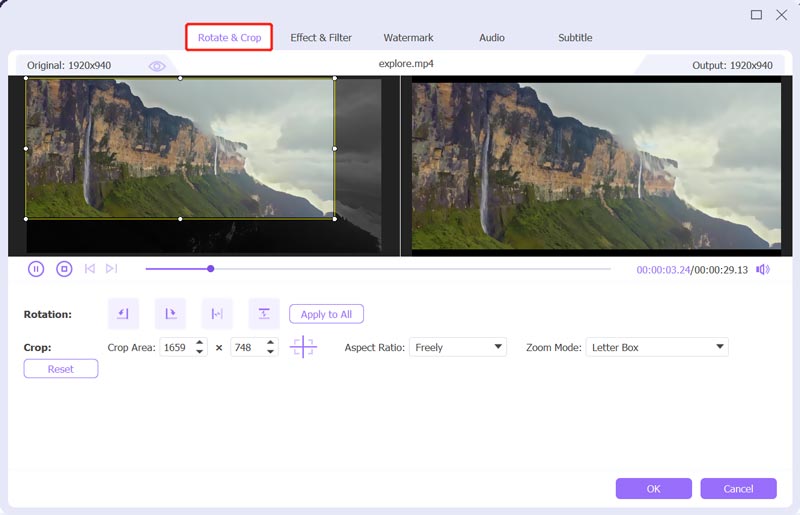Click the current time 00:00:03.24

coord(663,269)
